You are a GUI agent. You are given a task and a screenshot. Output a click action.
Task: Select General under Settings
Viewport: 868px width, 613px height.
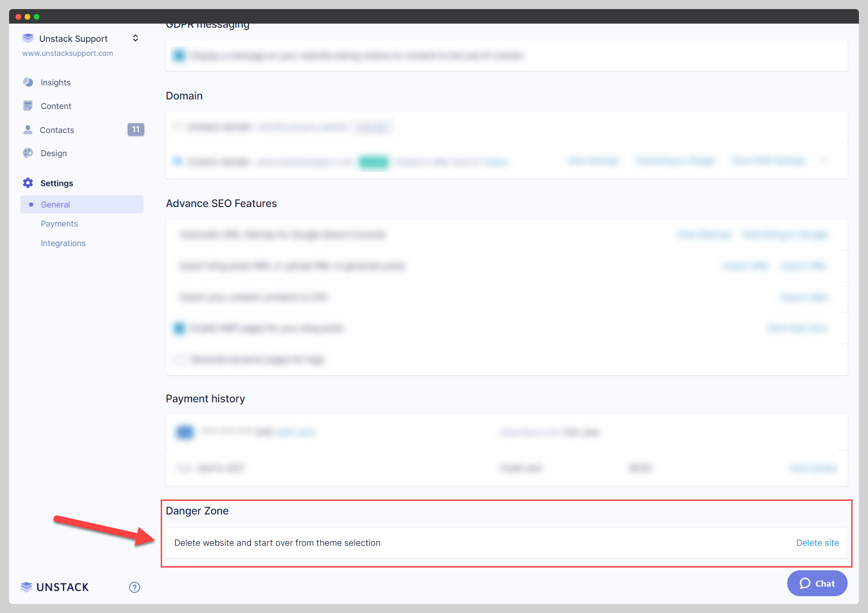(55, 205)
